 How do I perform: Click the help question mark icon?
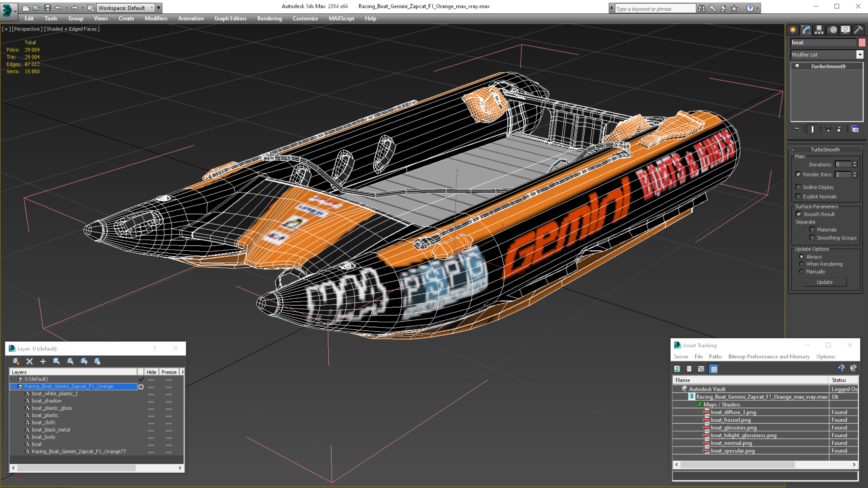[750, 8]
